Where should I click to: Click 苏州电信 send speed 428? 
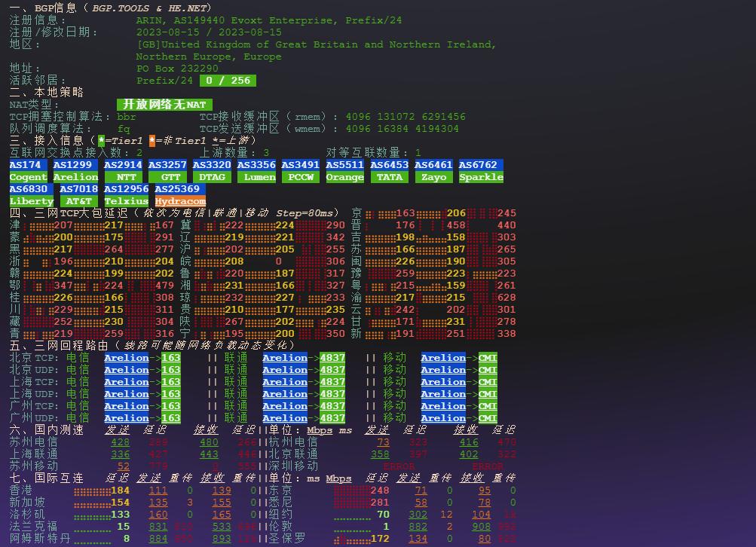pyautogui.click(x=120, y=442)
